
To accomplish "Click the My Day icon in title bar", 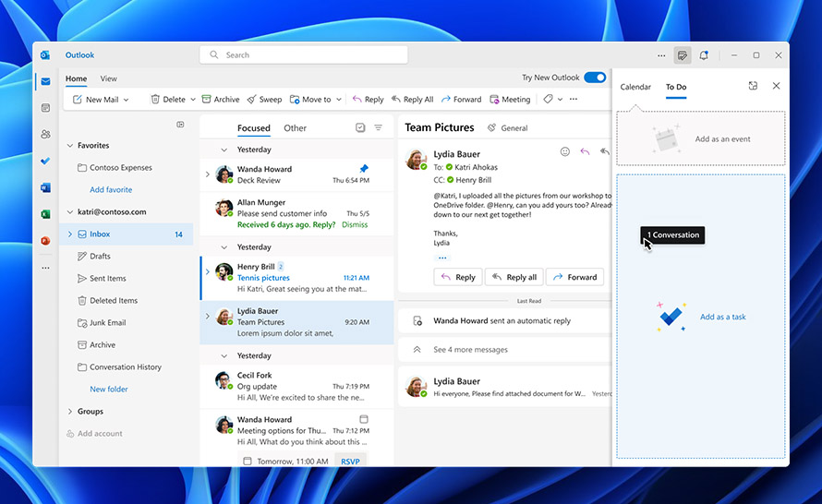I will (x=682, y=55).
